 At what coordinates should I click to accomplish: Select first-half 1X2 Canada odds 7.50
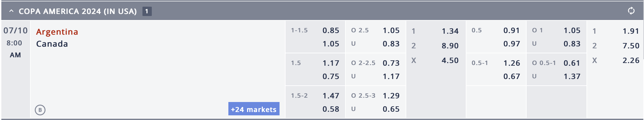(631, 46)
